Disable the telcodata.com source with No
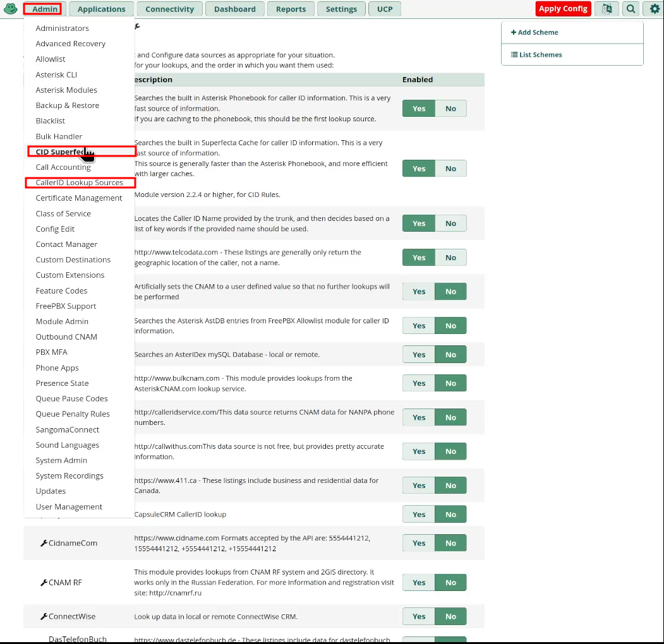The image size is (664, 644). coord(450,258)
